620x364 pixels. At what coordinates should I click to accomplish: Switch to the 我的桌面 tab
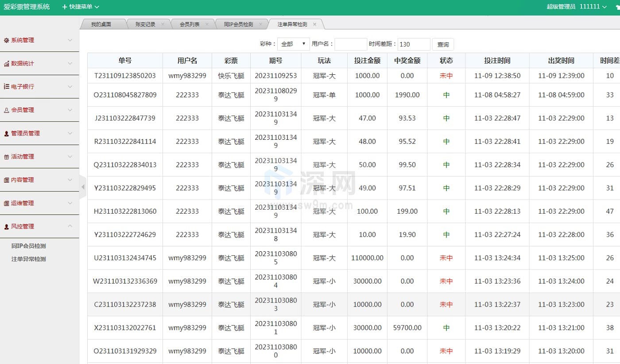(101, 24)
